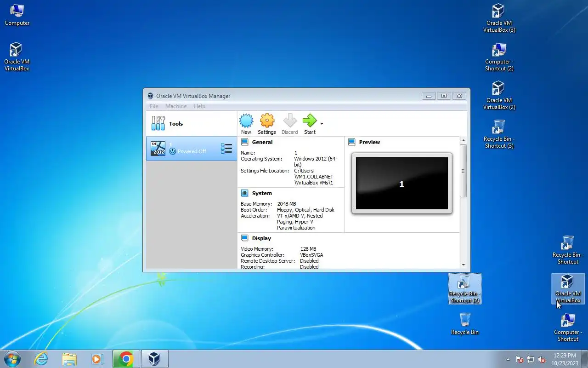Select unnumbered Computer - Shortcut desktop icon
Image resolution: width=588 pixels, height=368 pixels.
coord(568,327)
